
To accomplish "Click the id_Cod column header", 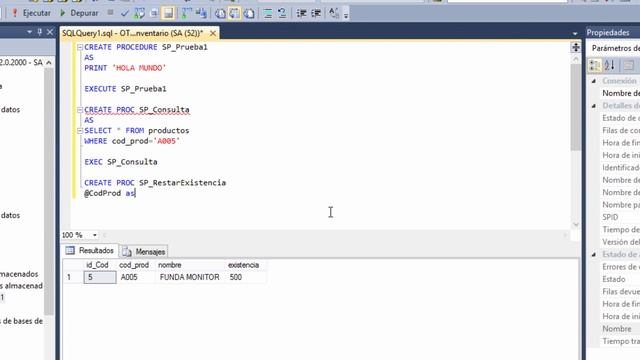I will pos(97,265).
